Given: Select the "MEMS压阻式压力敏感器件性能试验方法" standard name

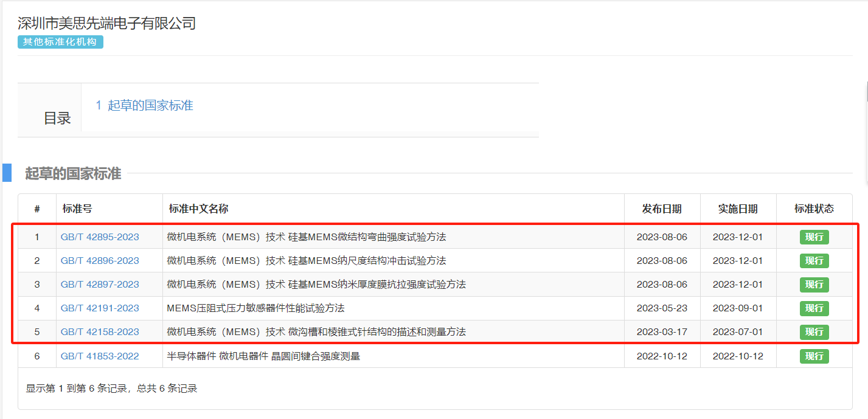Looking at the screenshot, I should (255, 308).
